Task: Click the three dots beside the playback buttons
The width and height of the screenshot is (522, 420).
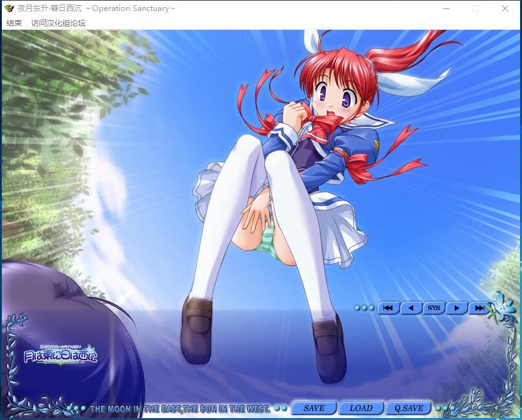Action: 364,308
